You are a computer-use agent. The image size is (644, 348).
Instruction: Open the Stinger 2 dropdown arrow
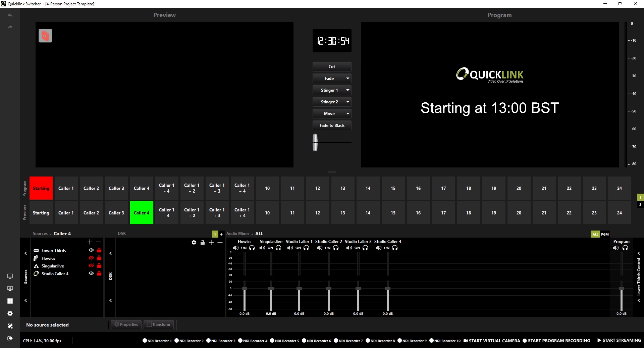click(x=348, y=102)
